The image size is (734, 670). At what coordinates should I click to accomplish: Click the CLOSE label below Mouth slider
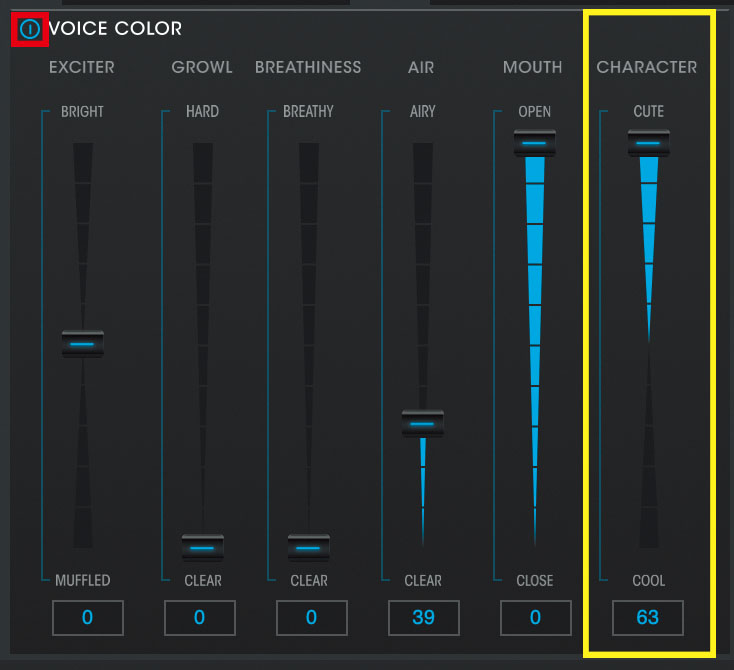pyautogui.click(x=535, y=581)
